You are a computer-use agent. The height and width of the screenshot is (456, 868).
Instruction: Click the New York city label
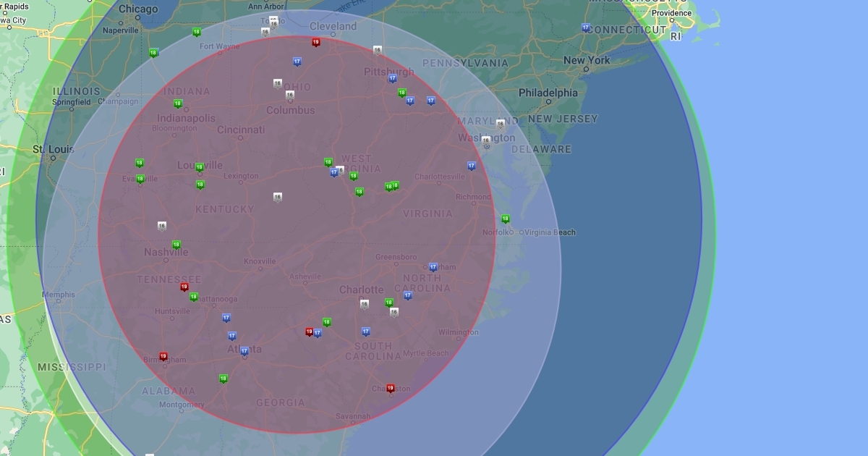click(587, 60)
